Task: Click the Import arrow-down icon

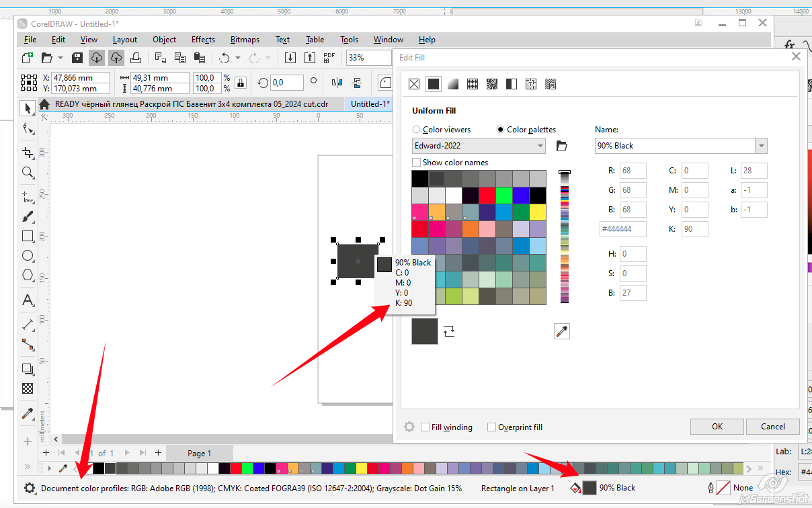Action: [290, 58]
